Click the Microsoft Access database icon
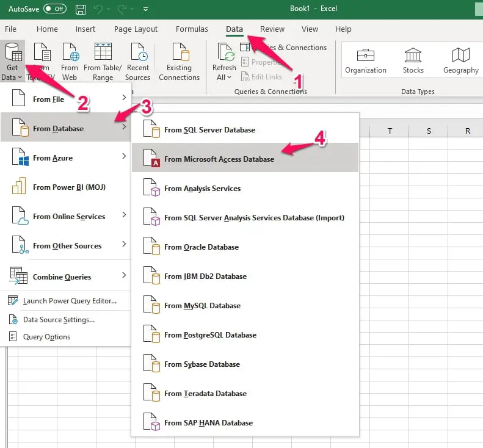 (x=151, y=157)
